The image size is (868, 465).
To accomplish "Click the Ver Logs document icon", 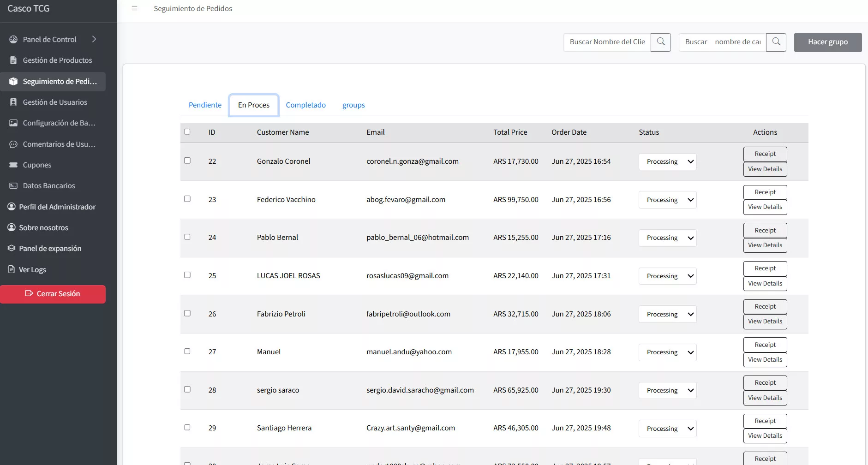I will 12,269.
